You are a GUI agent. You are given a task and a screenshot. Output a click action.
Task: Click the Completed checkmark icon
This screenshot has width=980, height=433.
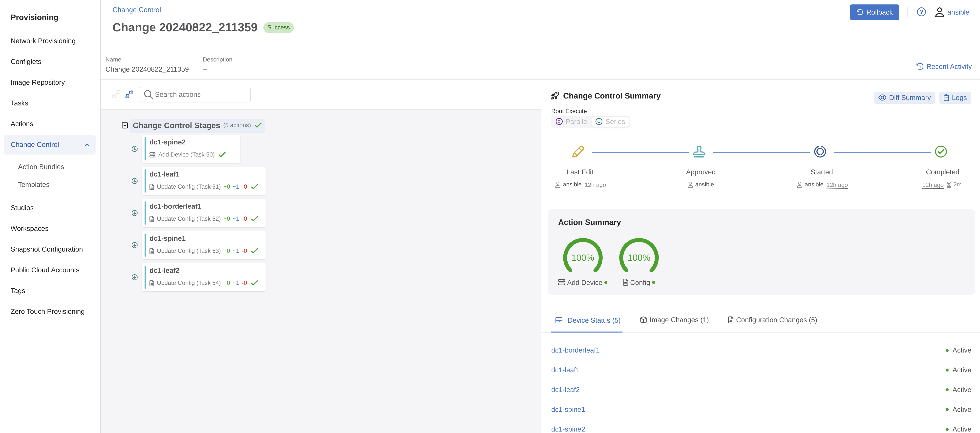tap(941, 152)
